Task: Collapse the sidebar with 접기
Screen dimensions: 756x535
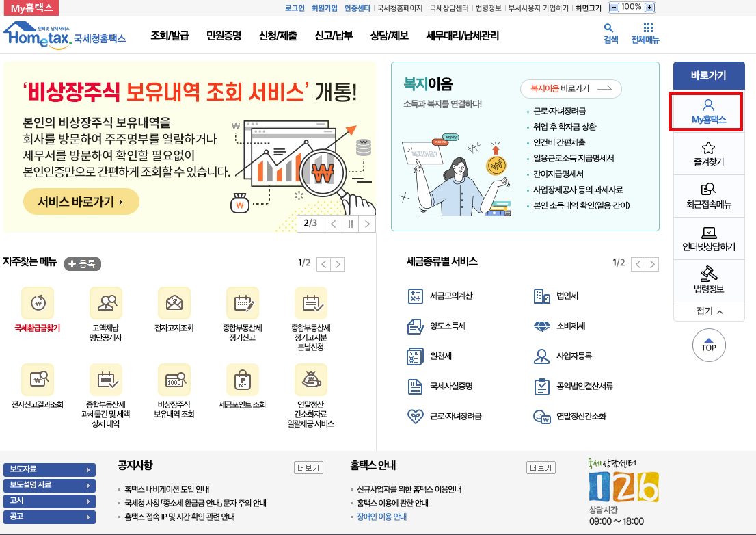Action: (x=709, y=311)
